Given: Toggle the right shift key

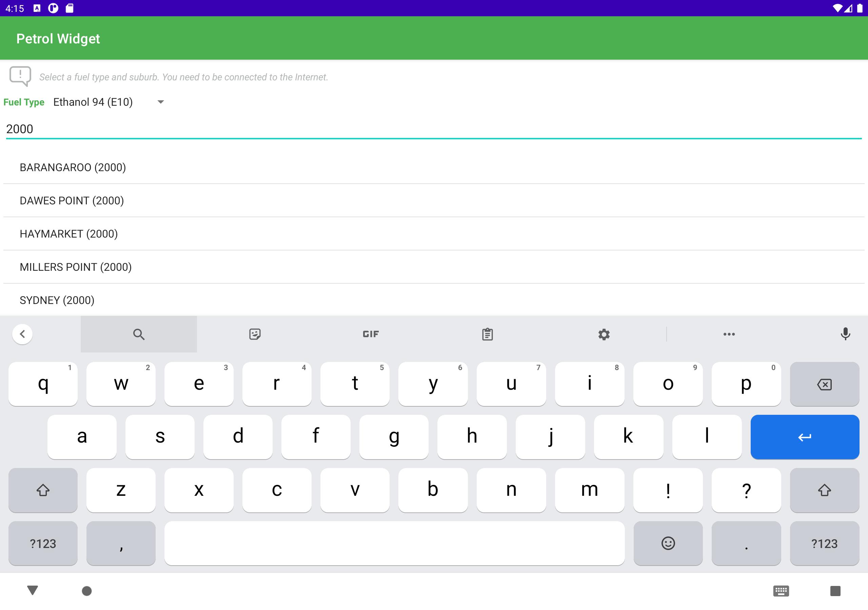Looking at the screenshot, I should 825,490.
